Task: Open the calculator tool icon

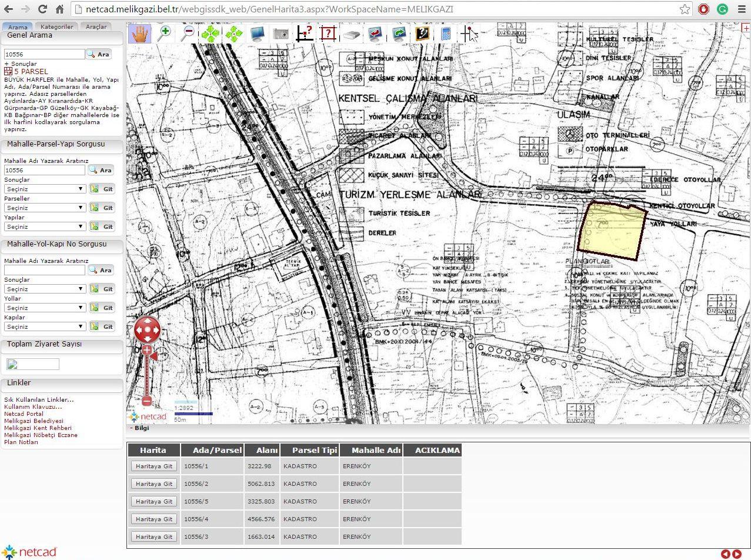Action: point(445,34)
